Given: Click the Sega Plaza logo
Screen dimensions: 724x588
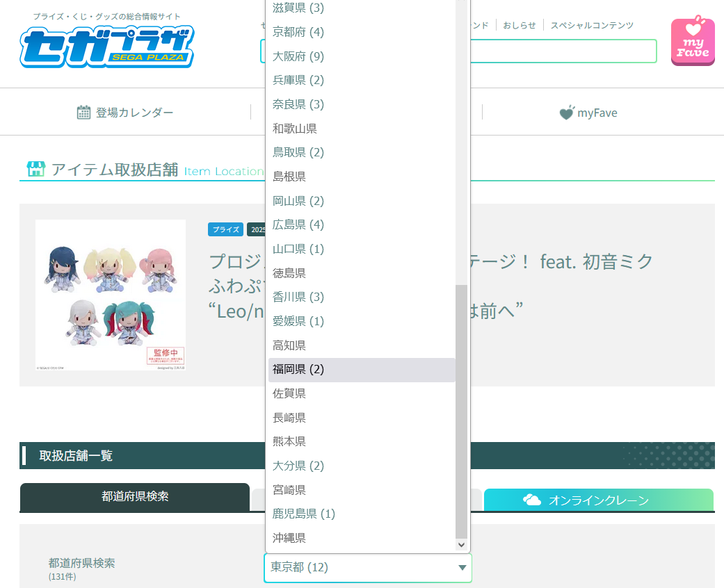Looking at the screenshot, I should (x=106, y=46).
